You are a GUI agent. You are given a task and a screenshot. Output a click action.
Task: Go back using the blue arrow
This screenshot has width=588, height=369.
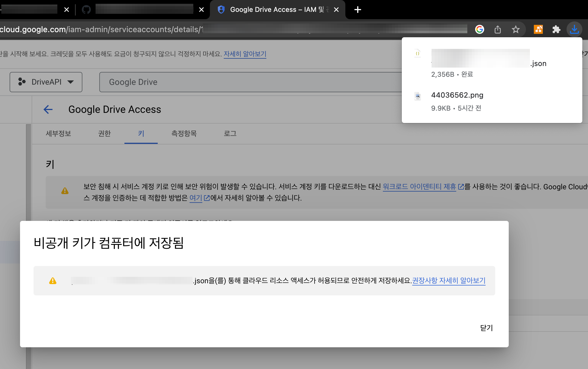48,109
